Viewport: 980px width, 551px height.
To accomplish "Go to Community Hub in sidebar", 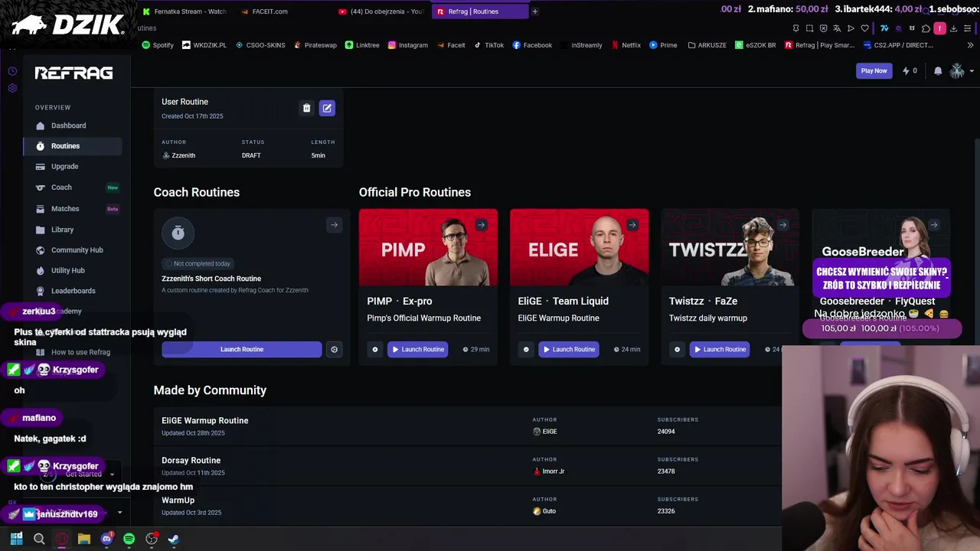I will pyautogui.click(x=72, y=250).
